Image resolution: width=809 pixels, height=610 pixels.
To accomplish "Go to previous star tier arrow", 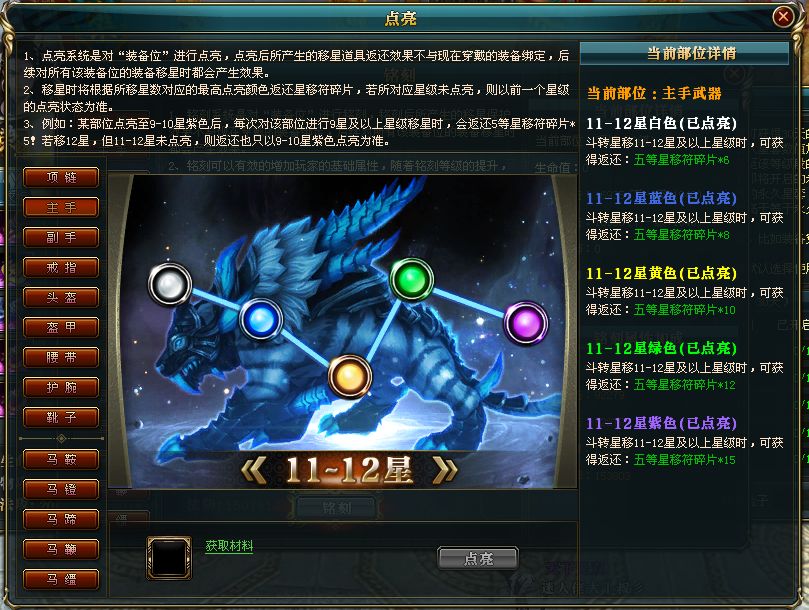I will click(254, 470).
